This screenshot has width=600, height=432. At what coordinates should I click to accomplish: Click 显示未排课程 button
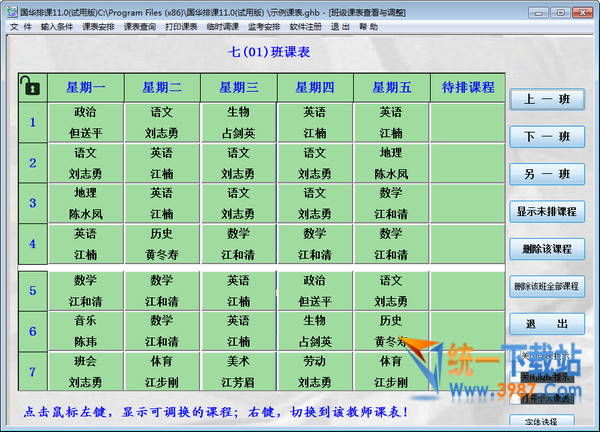(546, 212)
